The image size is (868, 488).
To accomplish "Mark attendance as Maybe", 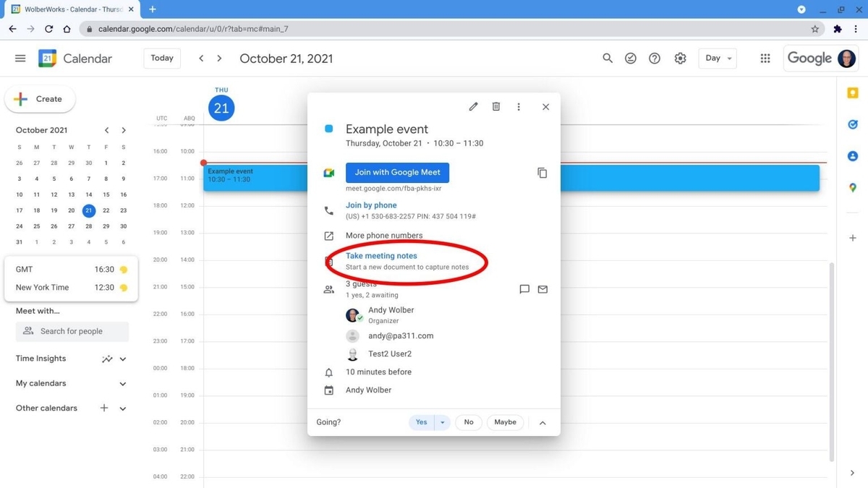I will [504, 421].
